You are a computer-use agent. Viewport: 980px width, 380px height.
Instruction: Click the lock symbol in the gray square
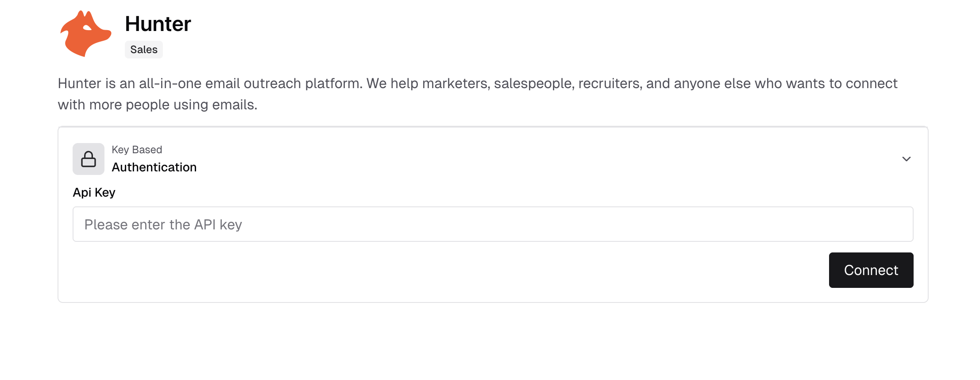pyautogui.click(x=88, y=159)
